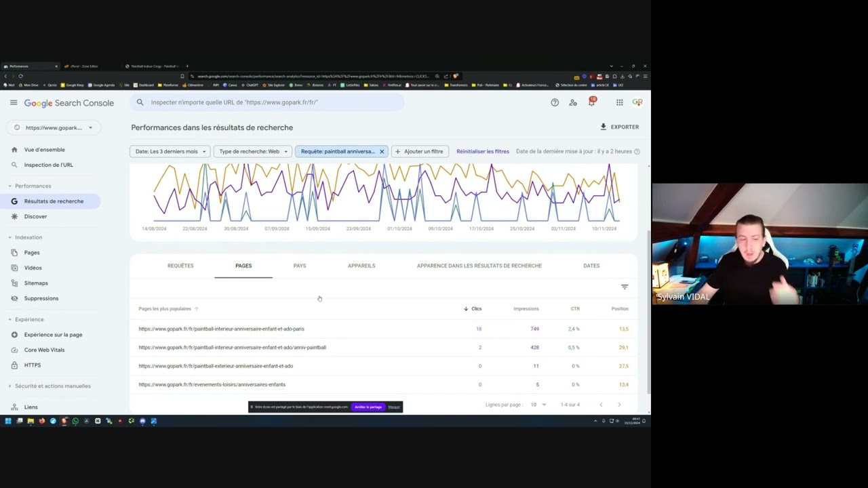Click Masquer on sharing banner

[x=394, y=407]
